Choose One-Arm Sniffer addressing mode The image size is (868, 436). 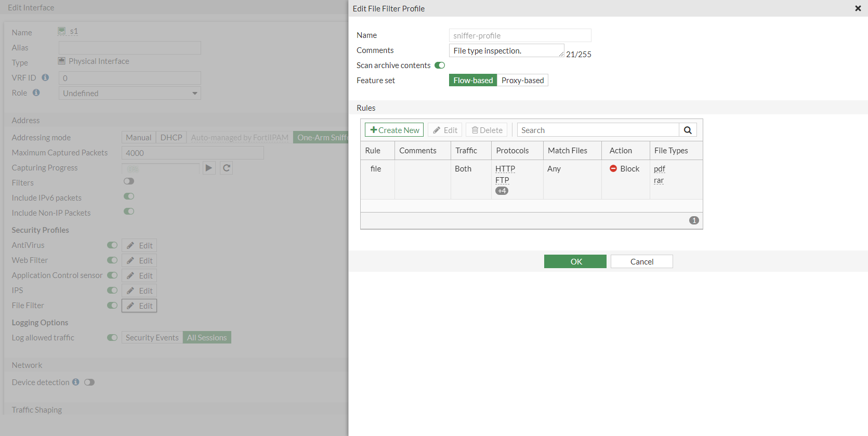pos(321,137)
